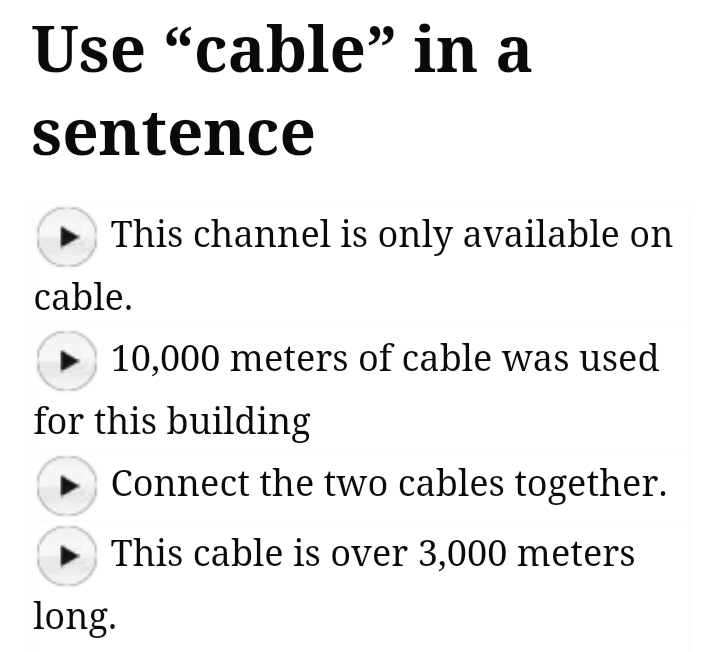The width and height of the screenshot is (719, 652).
Task: Click the word "Use" in the heading
Action: [88, 50]
